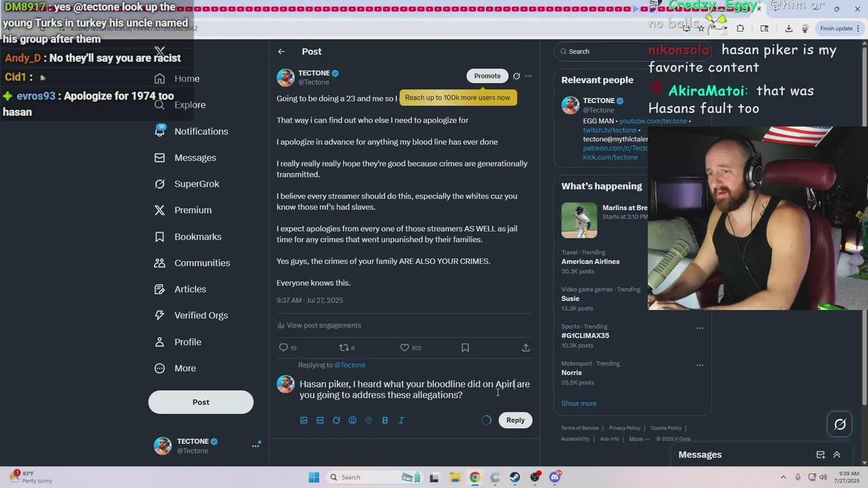Click the Windows Start button

tap(314, 477)
